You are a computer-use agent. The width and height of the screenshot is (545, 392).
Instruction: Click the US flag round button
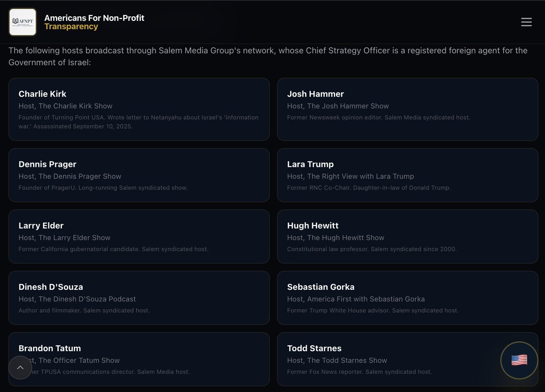point(519,360)
